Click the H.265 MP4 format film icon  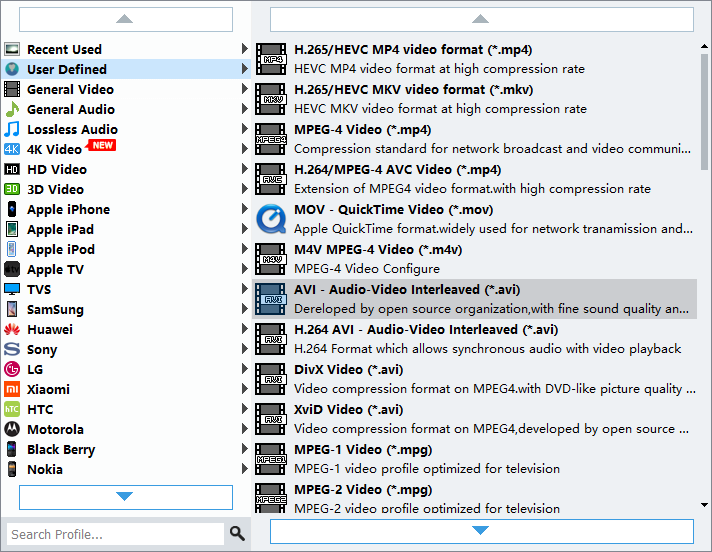(271, 59)
